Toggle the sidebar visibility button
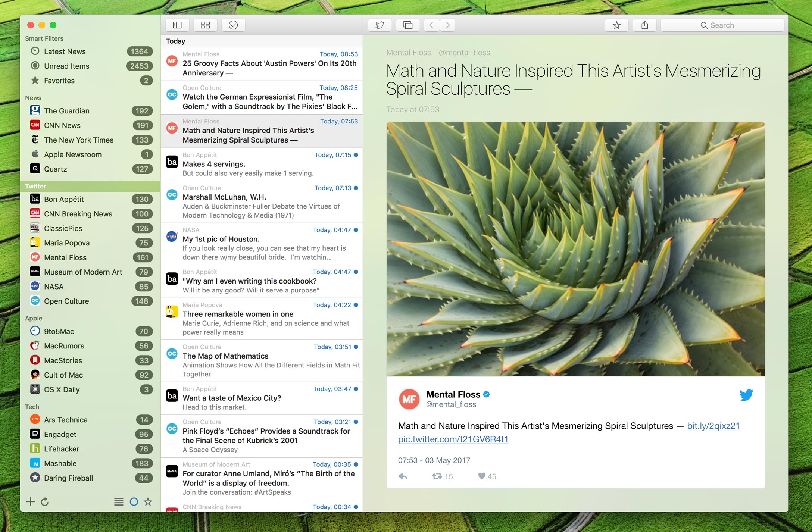Image resolution: width=812 pixels, height=532 pixels. 177,25
